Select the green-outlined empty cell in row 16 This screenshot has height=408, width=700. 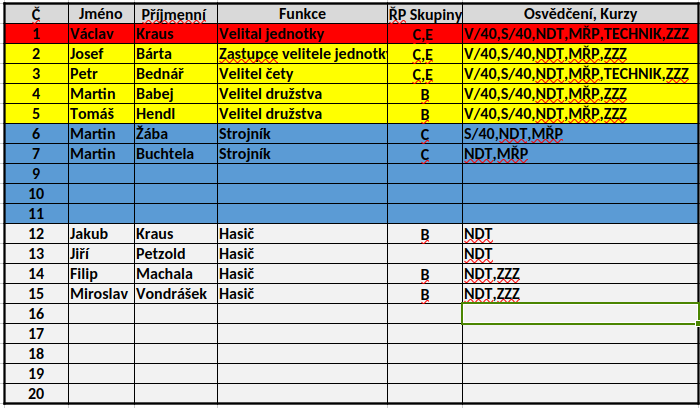(580, 314)
